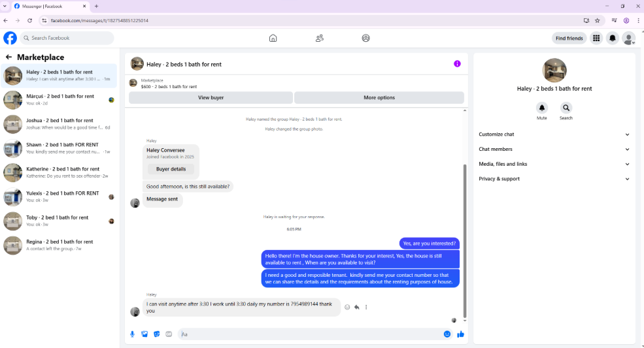
Task: Open a new browser tab
Action: pyautogui.click(x=97, y=6)
